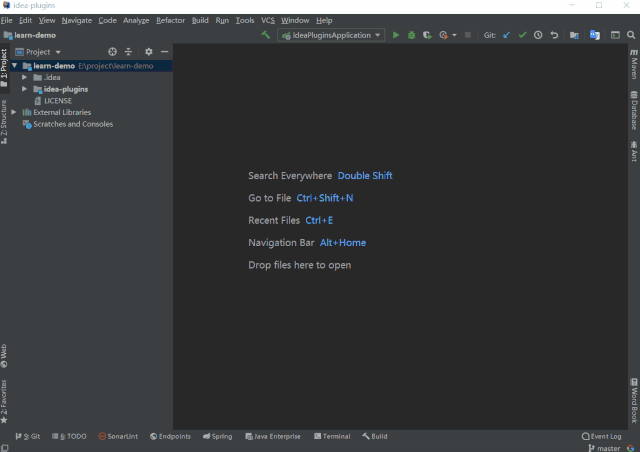The width and height of the screenshot is (640, 452).
Task: Click the locate-in-project target icon
Action: [x=112, y=51]
